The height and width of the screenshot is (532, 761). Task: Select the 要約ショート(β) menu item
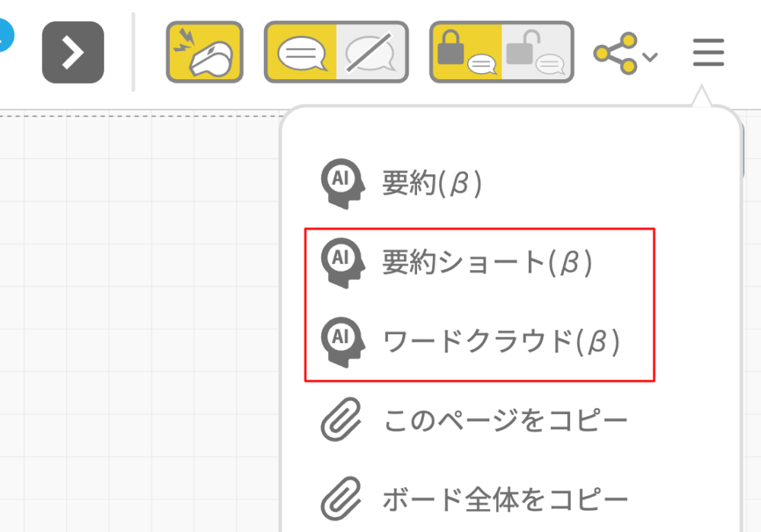pyautogui.click(x=487, y=263)
